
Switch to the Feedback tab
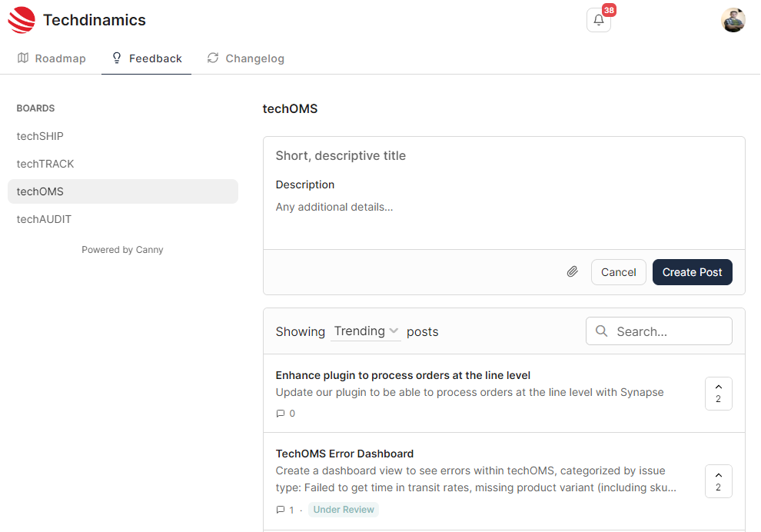(x=147, y=58)
